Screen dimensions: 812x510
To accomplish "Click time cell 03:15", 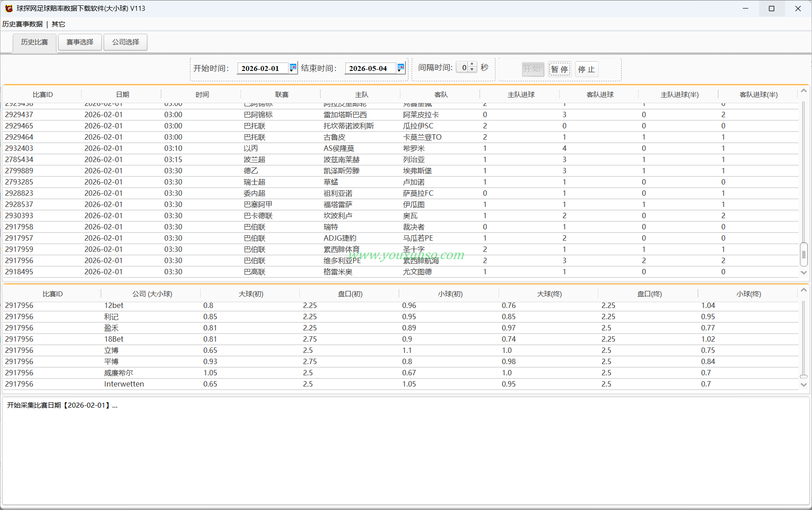I will [173, 160].
